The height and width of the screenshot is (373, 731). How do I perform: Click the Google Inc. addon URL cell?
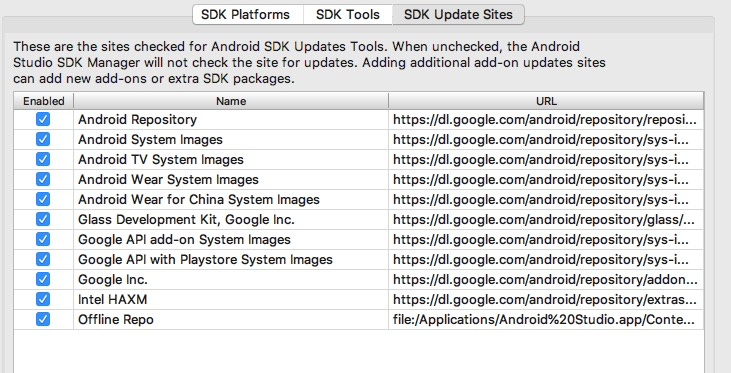[x=546, y=279]
